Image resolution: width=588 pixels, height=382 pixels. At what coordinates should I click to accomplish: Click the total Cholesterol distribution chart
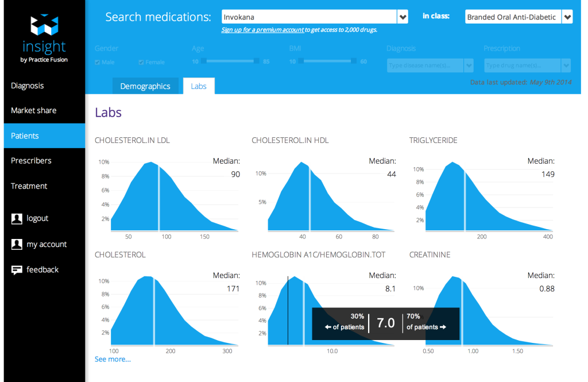pyautogui.click(x=175, y=311)
